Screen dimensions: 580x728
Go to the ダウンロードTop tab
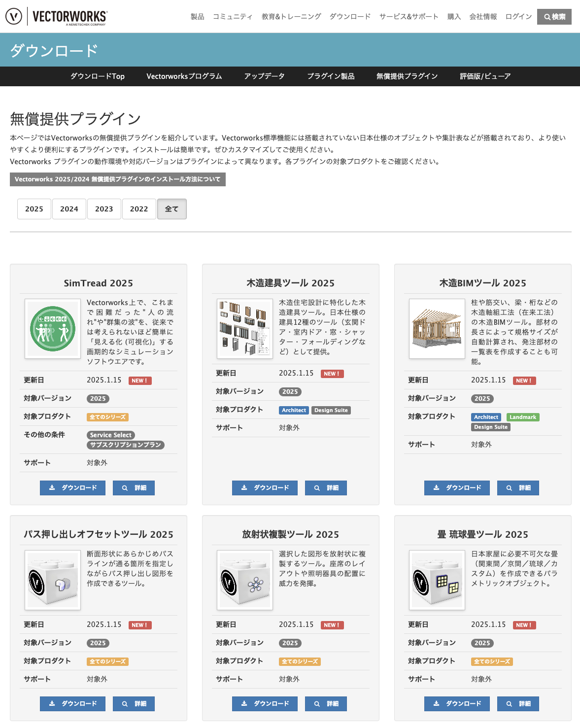[98, 76]
